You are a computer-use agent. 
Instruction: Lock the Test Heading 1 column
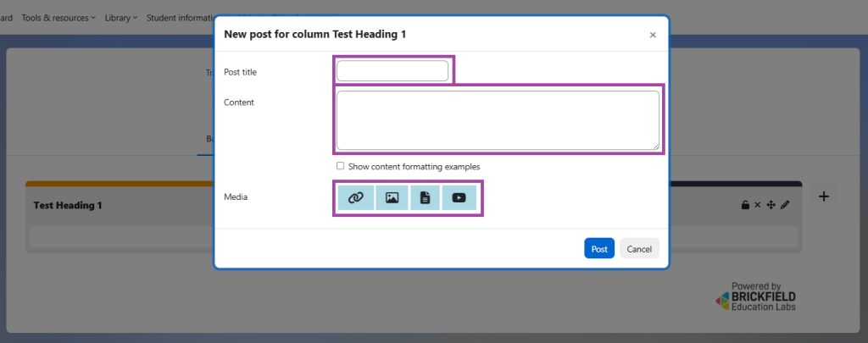(745, 205)
